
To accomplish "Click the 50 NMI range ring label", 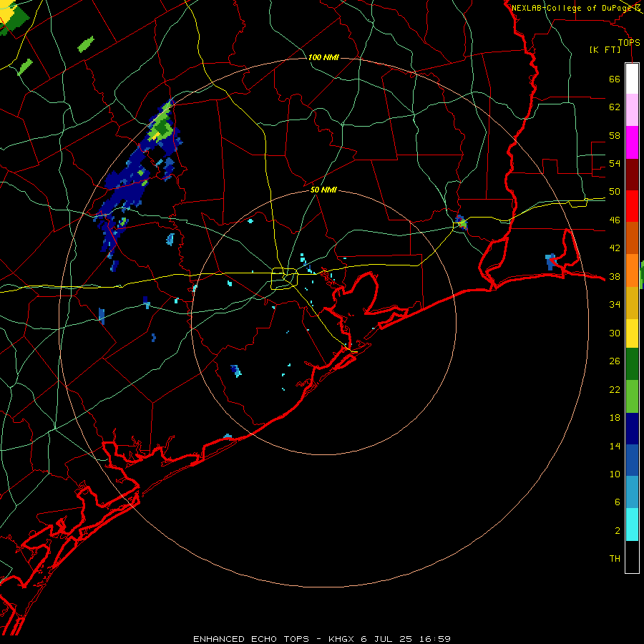I will coord(323,190).
